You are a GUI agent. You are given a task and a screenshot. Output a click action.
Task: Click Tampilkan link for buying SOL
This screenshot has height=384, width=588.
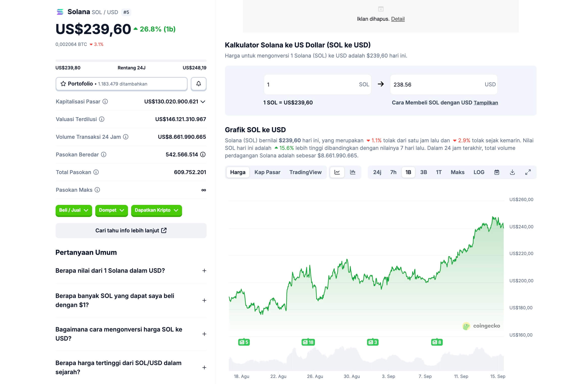[486, 103]
